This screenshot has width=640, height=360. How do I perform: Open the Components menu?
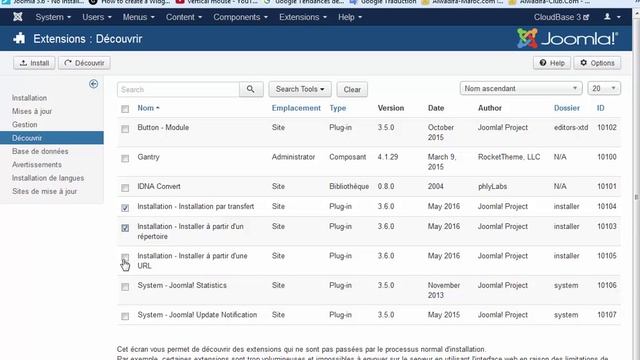pos(240,17)
